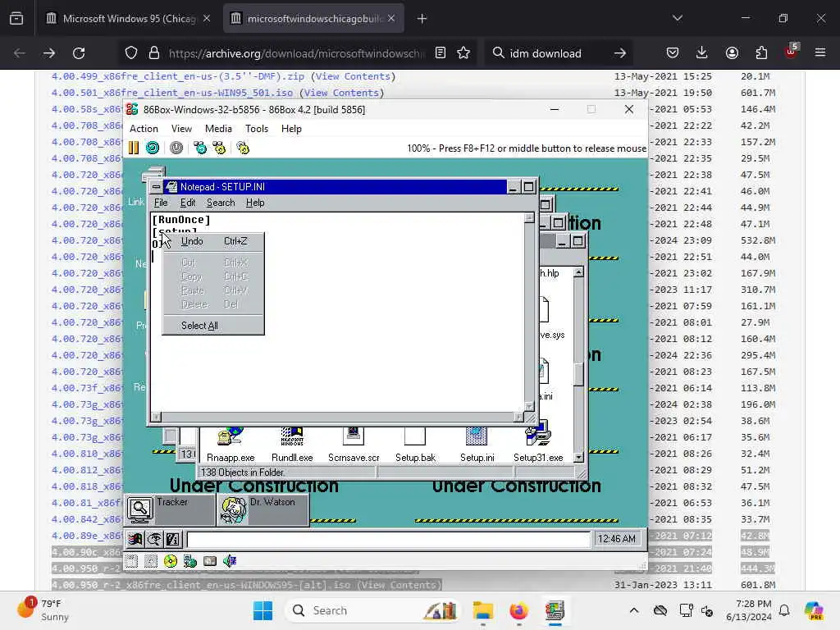Open 86Box settings gear icon

click(243, 148)
